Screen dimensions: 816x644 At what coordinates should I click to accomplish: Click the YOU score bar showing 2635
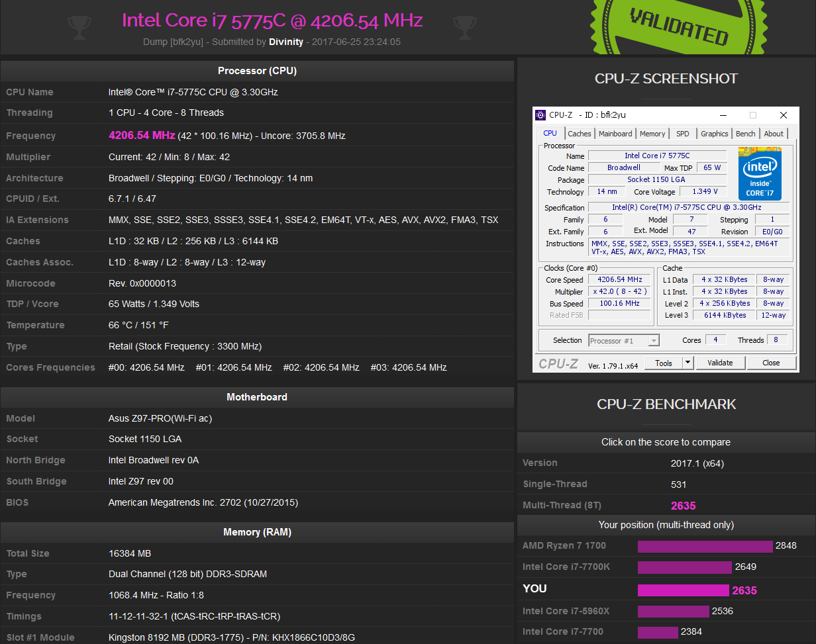(x=684, y=590)
